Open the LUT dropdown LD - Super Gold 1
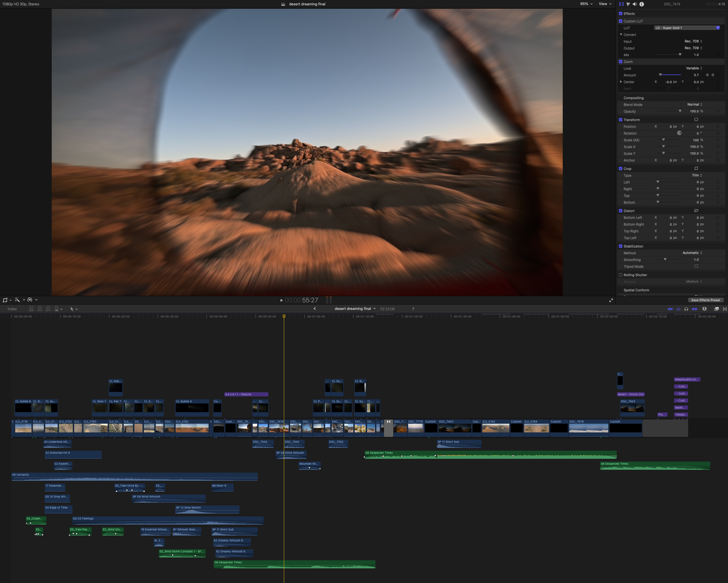 tap(687, 28)
